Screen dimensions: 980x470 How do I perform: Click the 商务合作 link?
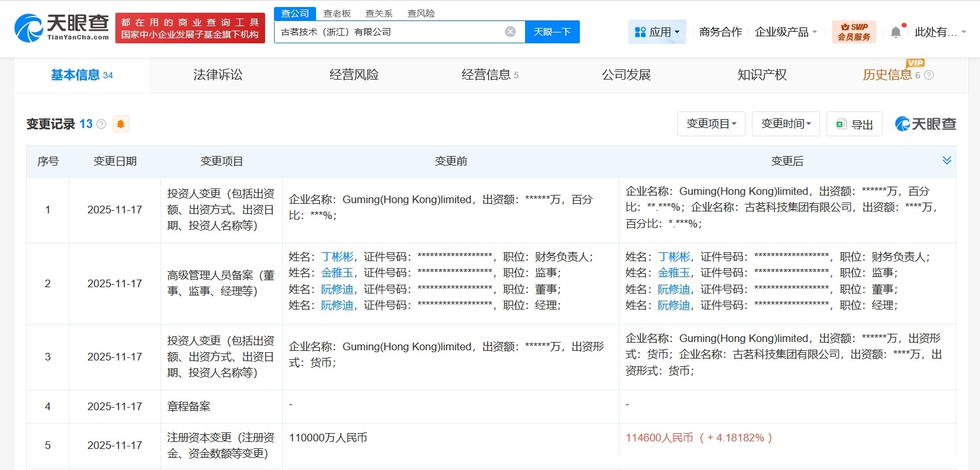click(720, 31)
